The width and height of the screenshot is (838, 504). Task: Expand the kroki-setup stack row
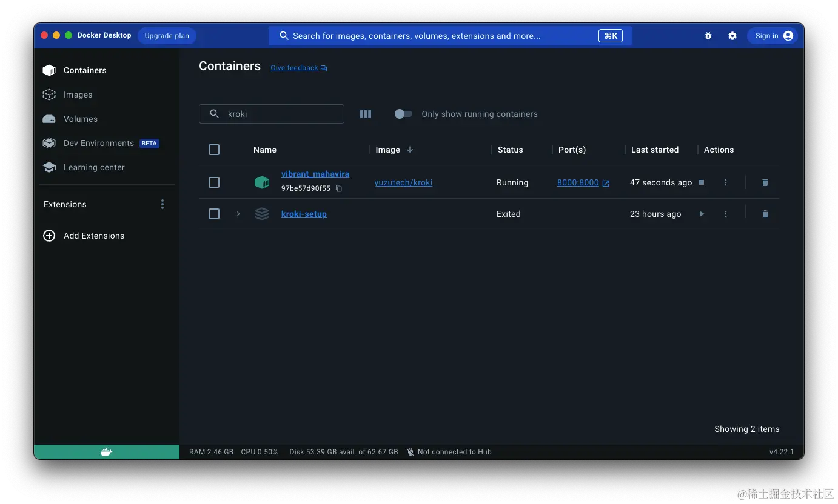tap(238, 214)
